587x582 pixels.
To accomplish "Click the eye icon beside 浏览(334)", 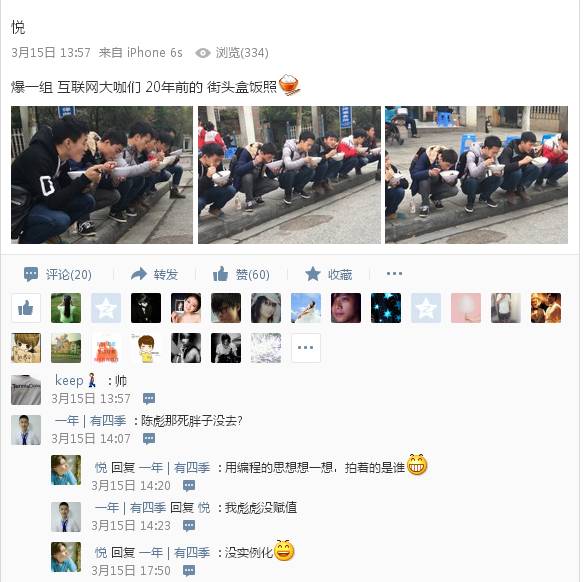I will (203, 53).
